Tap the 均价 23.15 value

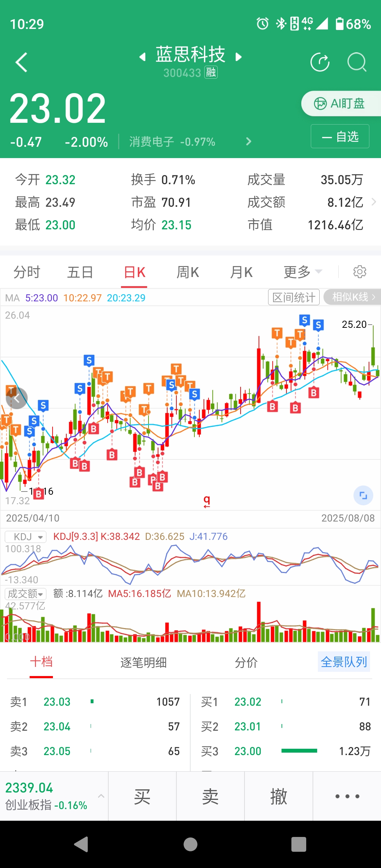176,225
